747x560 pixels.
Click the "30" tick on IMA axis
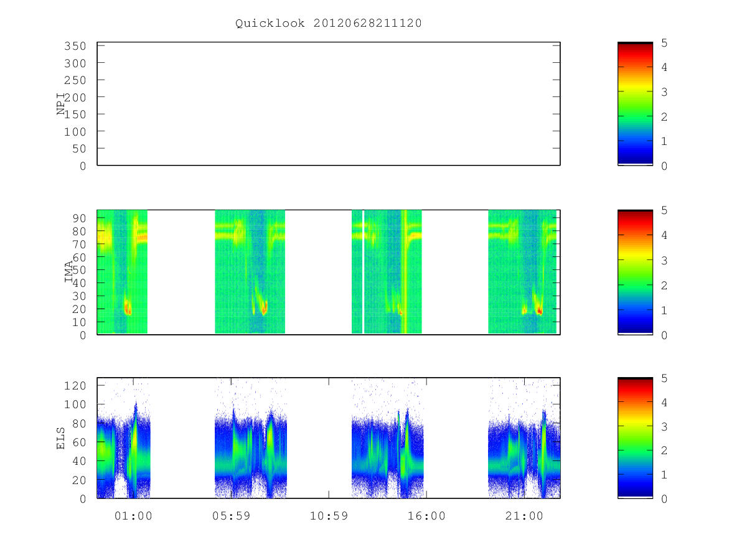79,296
